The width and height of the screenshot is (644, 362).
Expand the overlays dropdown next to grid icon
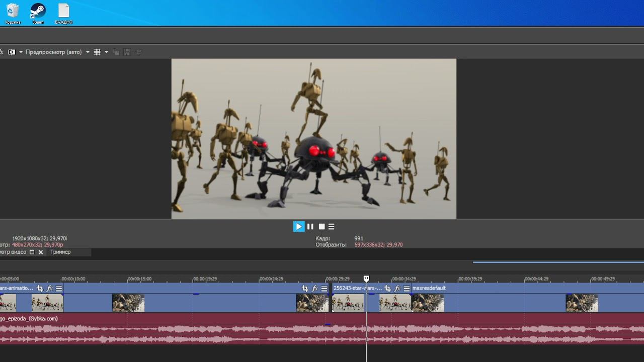(106, 52)
